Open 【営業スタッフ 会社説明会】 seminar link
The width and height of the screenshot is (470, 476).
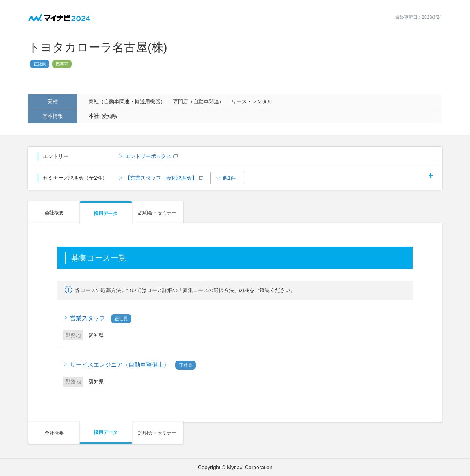pos(161,178)
